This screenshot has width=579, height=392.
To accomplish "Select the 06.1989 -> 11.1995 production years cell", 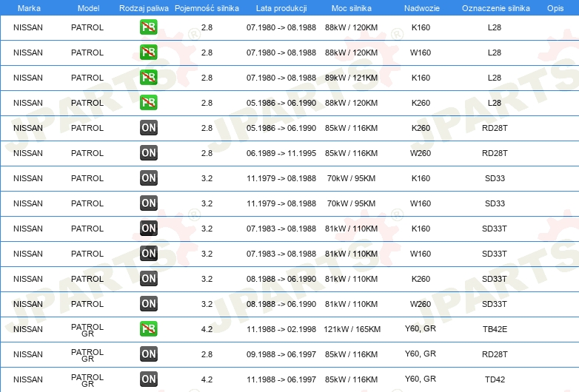I will tap(281, 153).
